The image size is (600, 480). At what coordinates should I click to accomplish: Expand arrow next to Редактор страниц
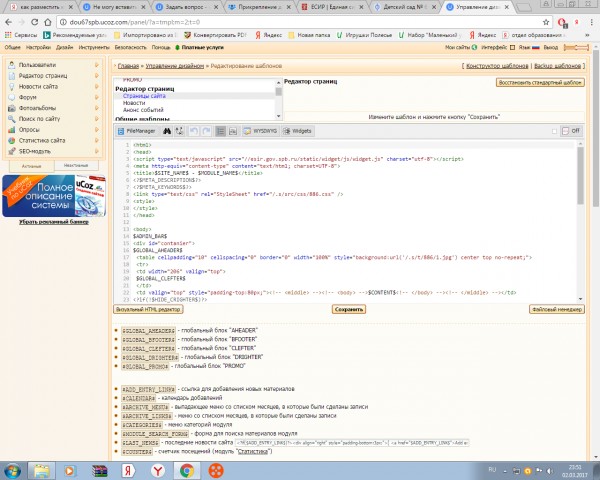point(97,76)
